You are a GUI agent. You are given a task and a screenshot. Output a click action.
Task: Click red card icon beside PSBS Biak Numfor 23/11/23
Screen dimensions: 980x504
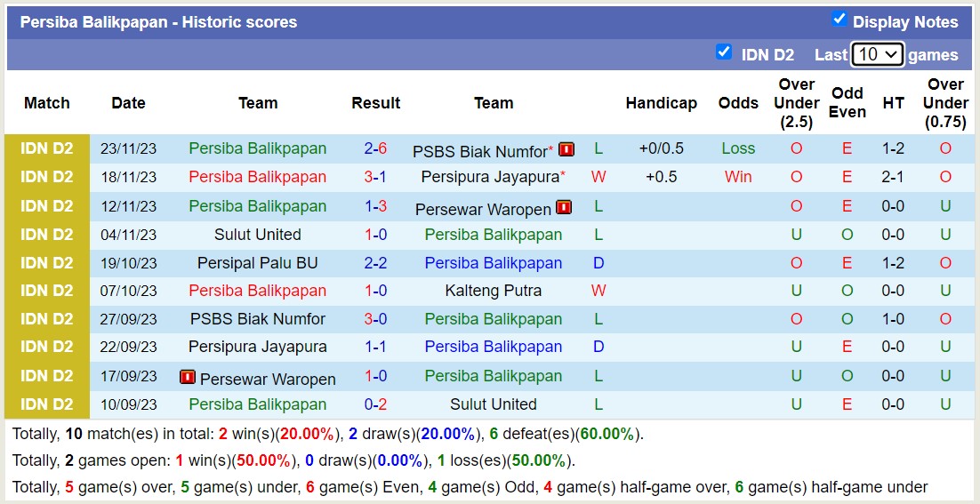coord(566,149)
